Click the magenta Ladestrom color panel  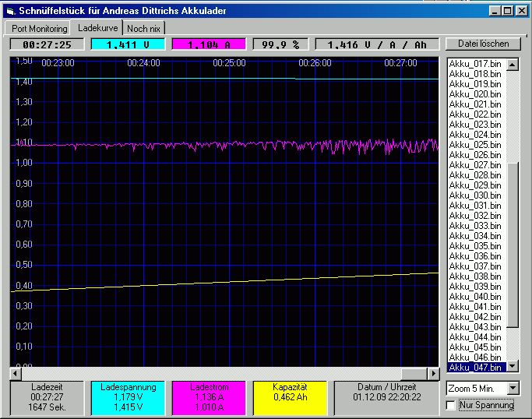[x=209, y=396]
